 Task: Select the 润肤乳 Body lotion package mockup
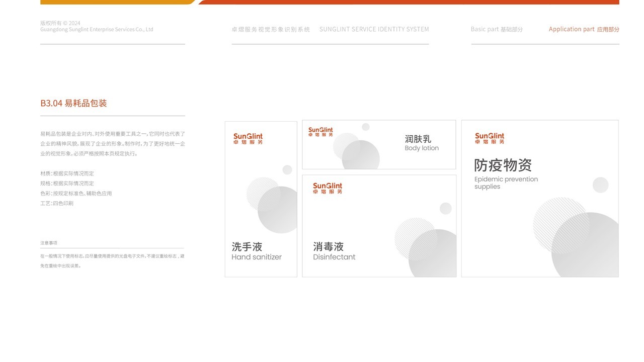(x=378, y=144)
